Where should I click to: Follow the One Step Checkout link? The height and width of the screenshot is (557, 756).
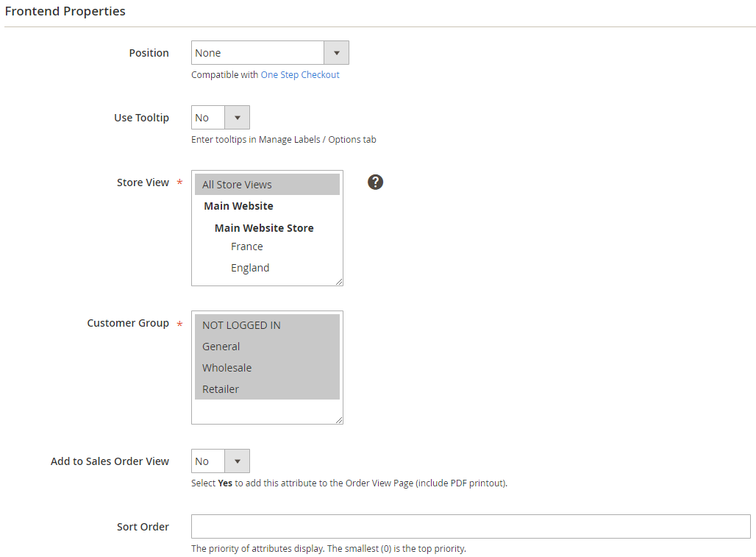pos(300,75)
